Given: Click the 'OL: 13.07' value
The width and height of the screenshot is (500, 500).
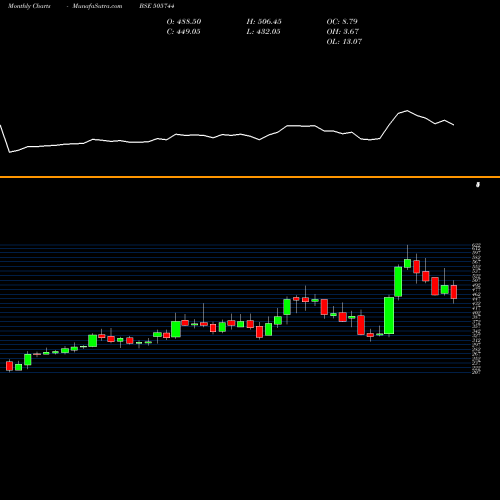Looking at the screenshot, I should coord(344,42).
